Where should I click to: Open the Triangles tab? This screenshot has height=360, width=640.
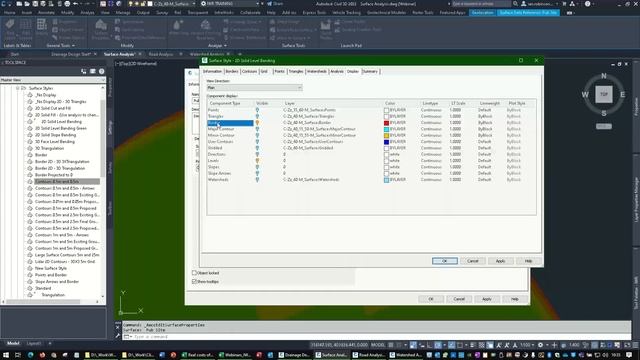click(x=296, y=71)
